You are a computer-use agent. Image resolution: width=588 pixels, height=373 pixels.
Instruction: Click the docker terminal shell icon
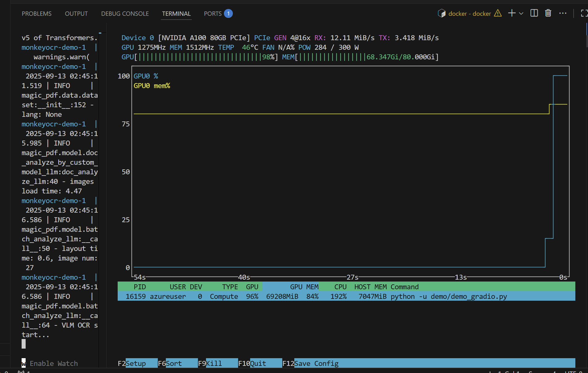442,13
